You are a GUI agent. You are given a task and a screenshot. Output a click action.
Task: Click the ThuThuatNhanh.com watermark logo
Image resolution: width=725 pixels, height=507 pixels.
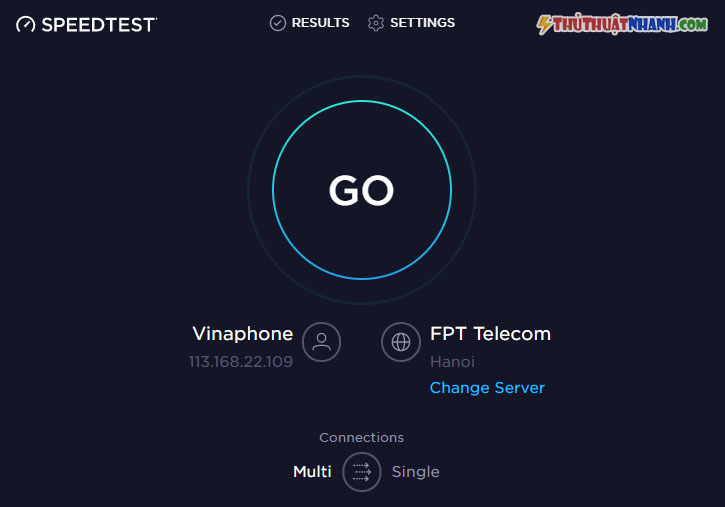[622, 24]
